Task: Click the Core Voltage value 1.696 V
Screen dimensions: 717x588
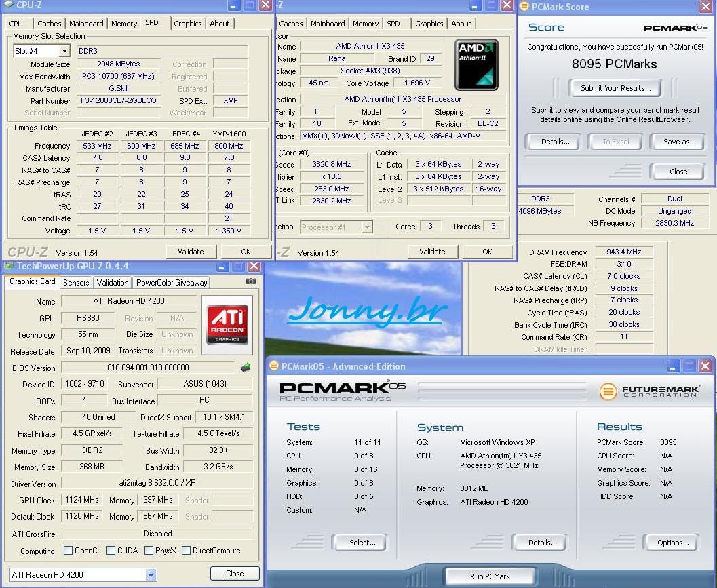Action: [x=417, y=83]
